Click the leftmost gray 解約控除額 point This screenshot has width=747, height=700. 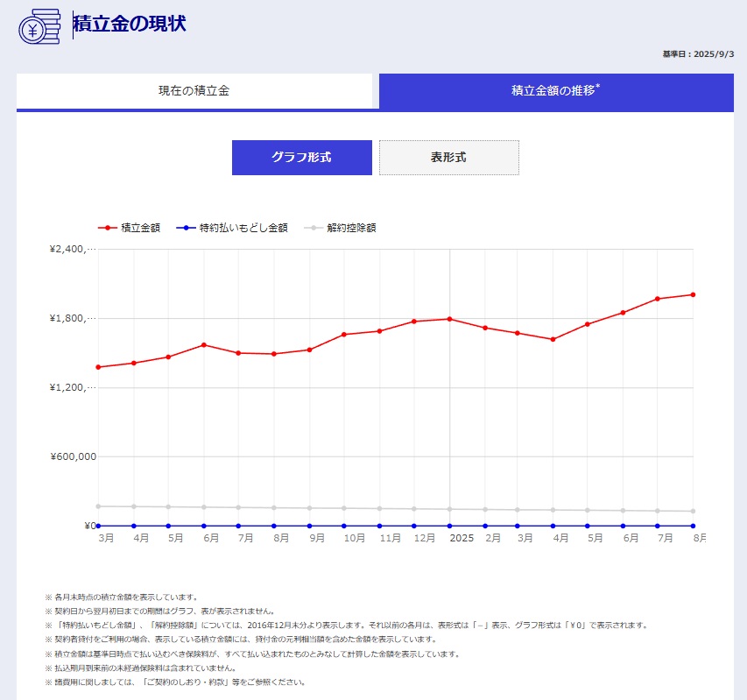(x=98, y=506)
